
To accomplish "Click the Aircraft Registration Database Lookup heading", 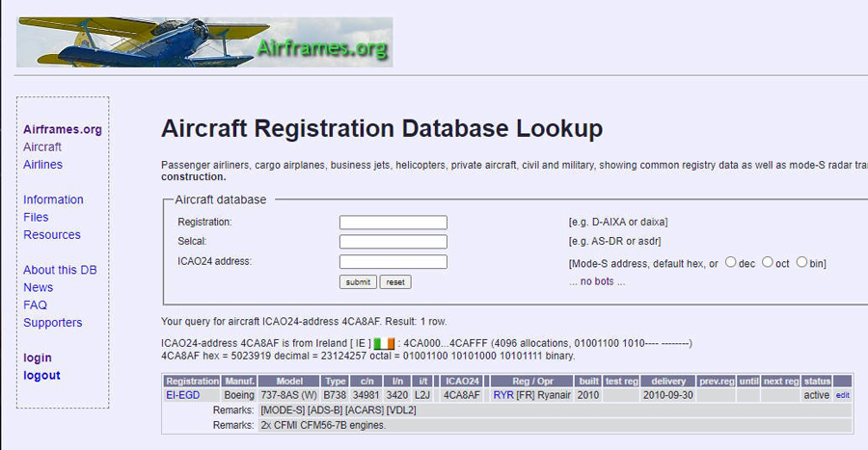I will (x=382, y=129).
